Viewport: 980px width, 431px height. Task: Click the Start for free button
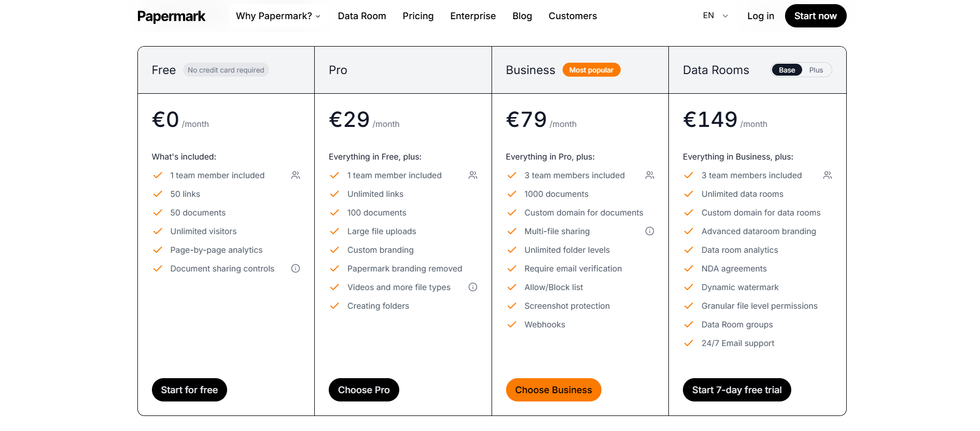(189, 390)
